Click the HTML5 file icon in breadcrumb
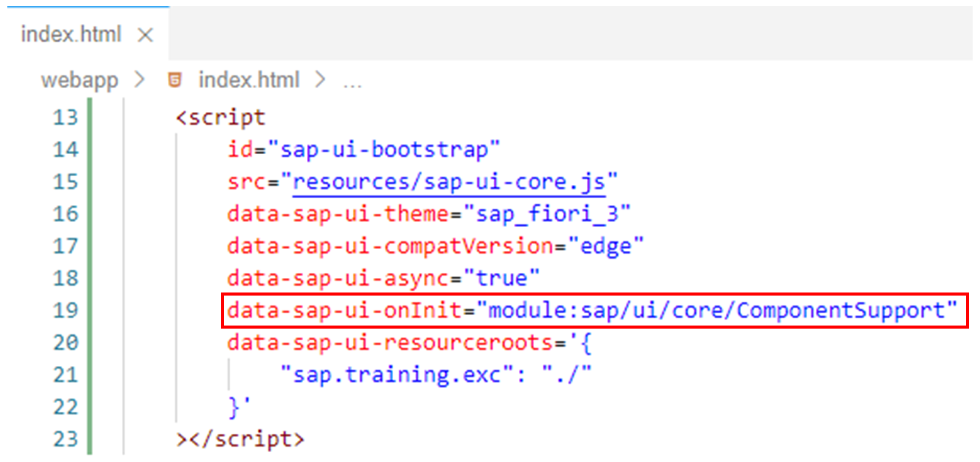The height and width of the screenshot is (462, 980). point(175,80)
